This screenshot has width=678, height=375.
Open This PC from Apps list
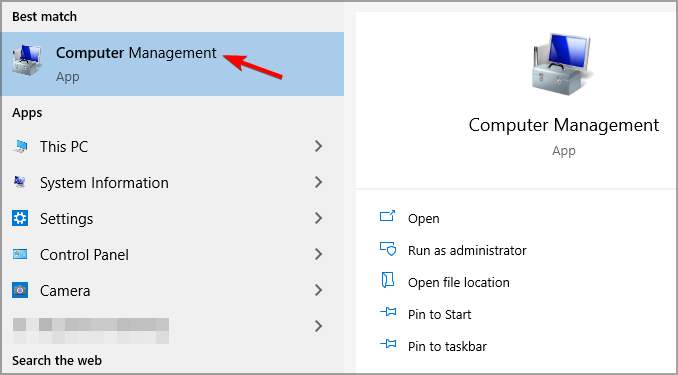pyautogui.click(x=173, y=147)
